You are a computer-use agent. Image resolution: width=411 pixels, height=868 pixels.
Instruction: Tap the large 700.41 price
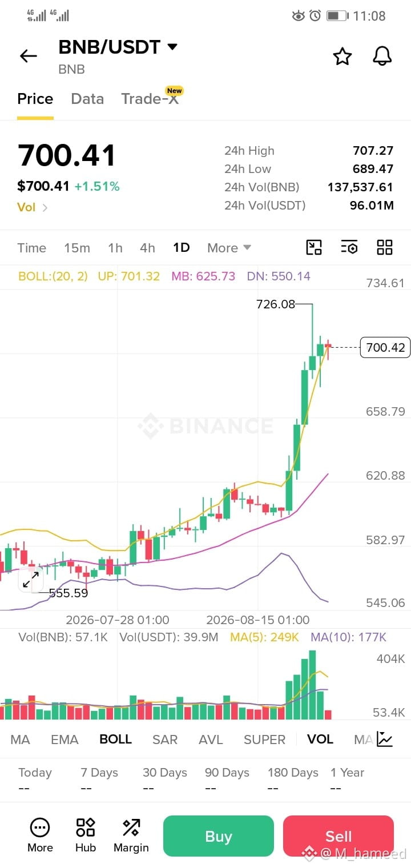tap(67, 155)
